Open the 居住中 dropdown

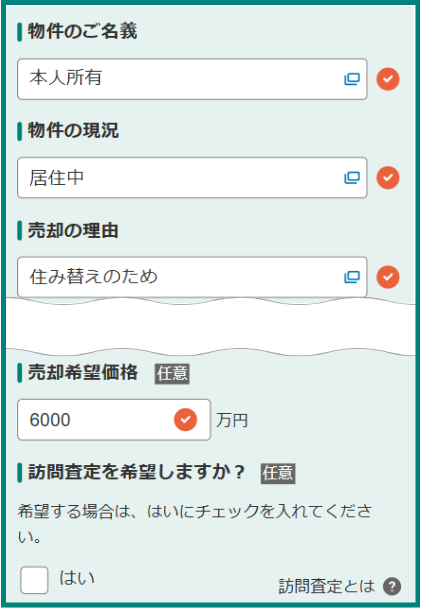[x=192, y=178]
